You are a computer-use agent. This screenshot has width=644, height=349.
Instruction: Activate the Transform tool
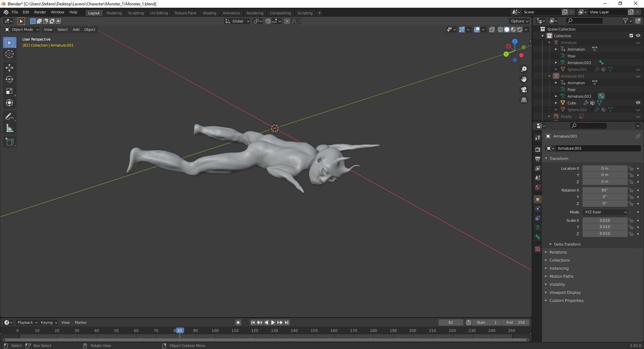9,103
